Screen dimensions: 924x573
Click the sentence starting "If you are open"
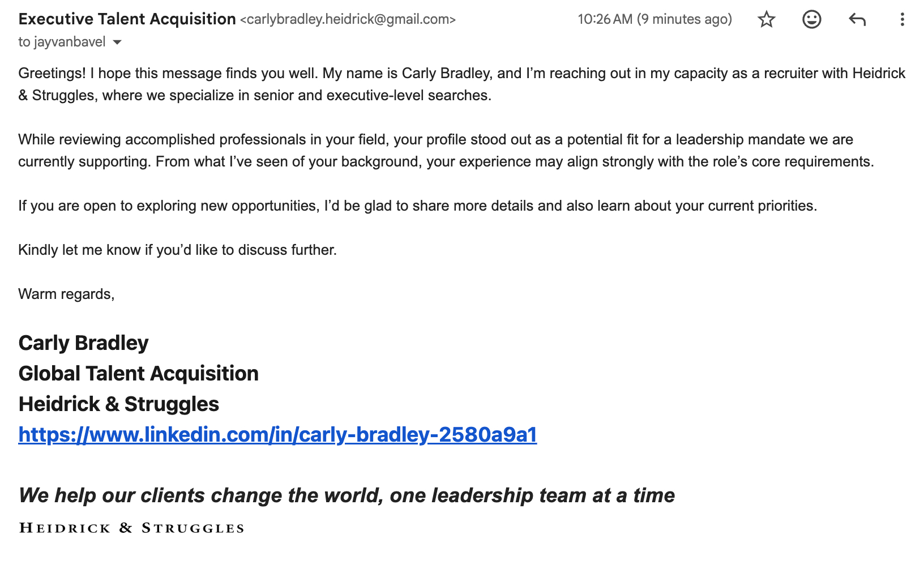417,206
